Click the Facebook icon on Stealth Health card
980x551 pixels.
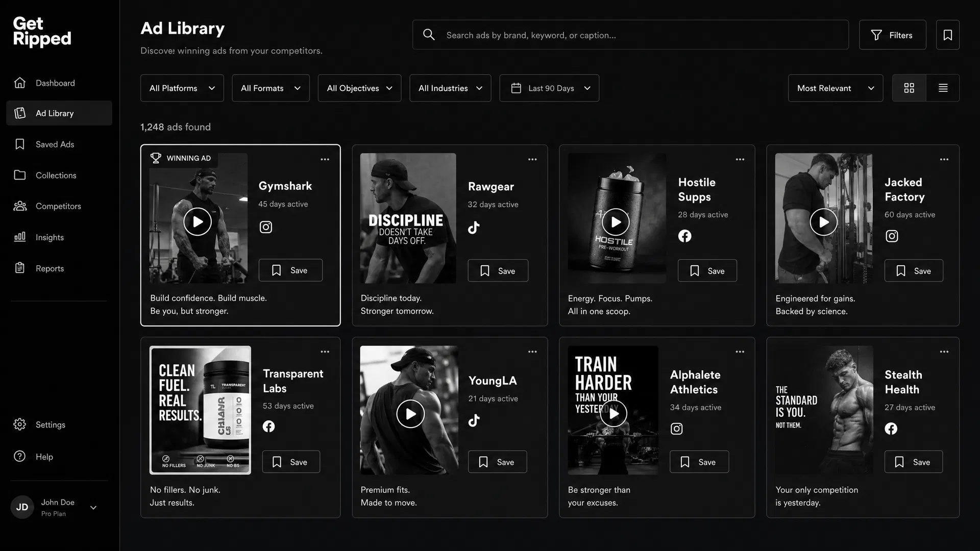tap(891, 429)
